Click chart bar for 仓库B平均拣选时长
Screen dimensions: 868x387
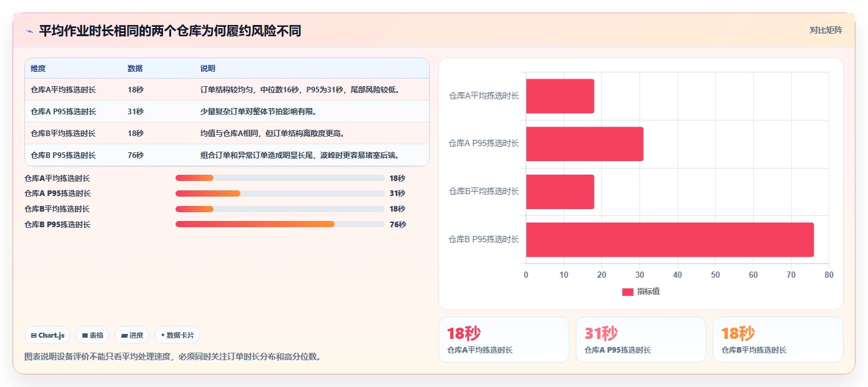(x=560, y=192)
